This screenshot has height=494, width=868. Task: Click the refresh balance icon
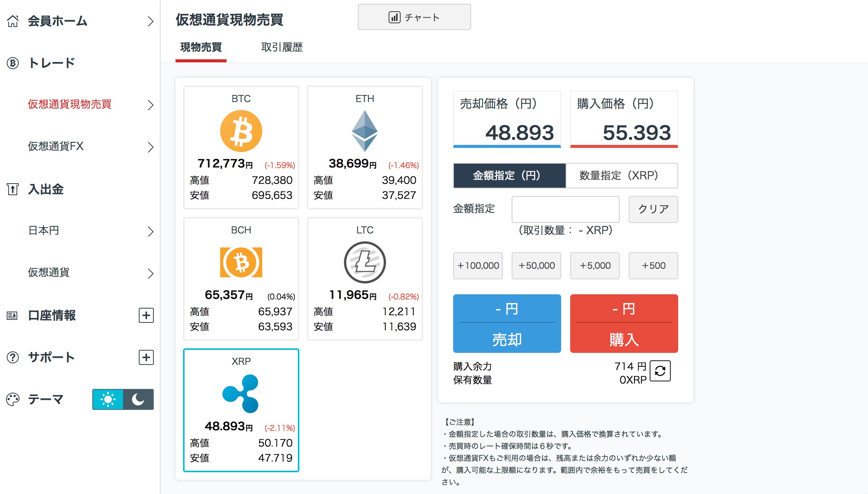(x=660, y=371)
